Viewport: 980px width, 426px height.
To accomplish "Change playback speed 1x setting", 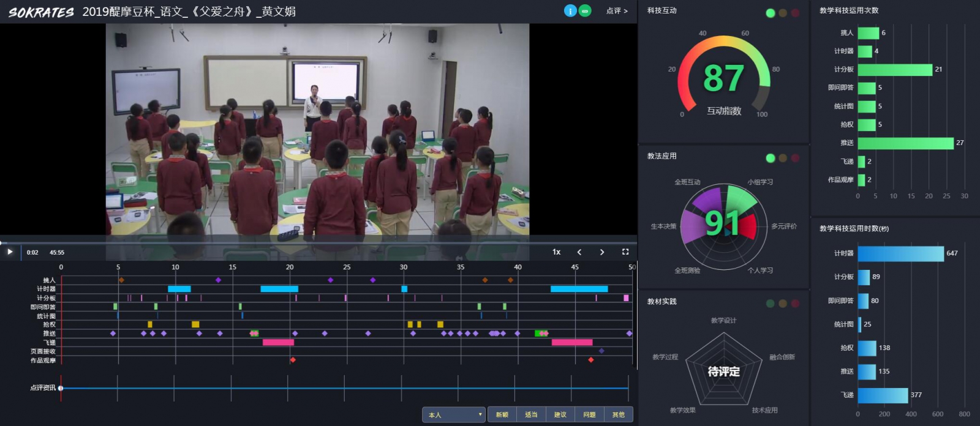I will [x=556, y=252].
